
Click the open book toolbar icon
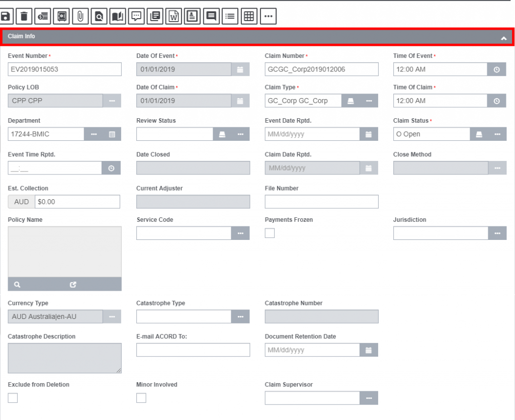pos(117,16)
